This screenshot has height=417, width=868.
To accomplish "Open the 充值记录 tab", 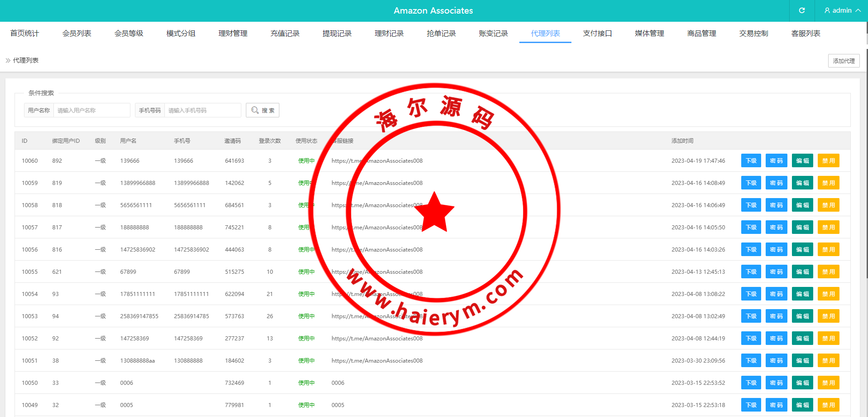I will point(285,33).
